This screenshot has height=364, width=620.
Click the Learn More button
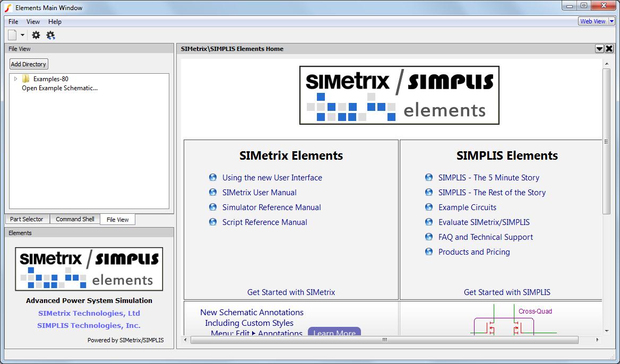pyautogui.click(x=334, y=331)
